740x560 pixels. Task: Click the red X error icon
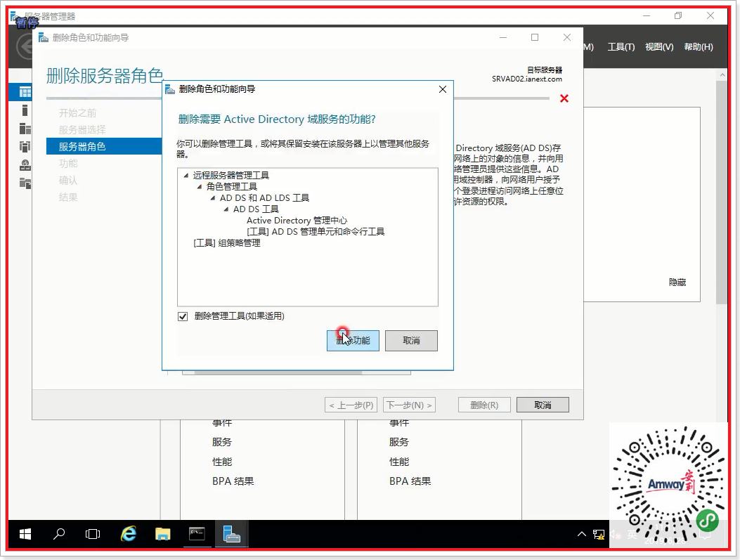point(564,98)
